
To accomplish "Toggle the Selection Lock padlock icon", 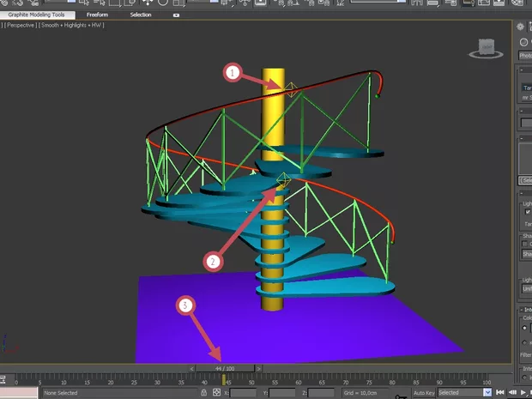I will (x=203, y=392).
